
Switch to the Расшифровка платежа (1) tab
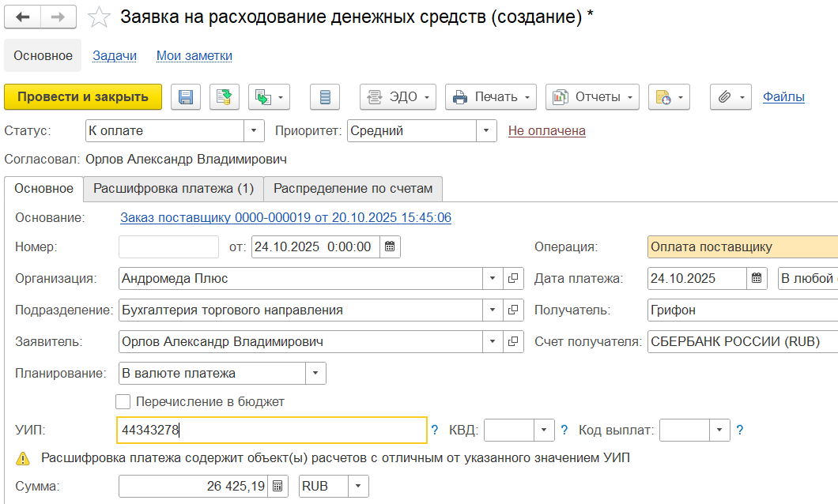(x=173, y=189)
